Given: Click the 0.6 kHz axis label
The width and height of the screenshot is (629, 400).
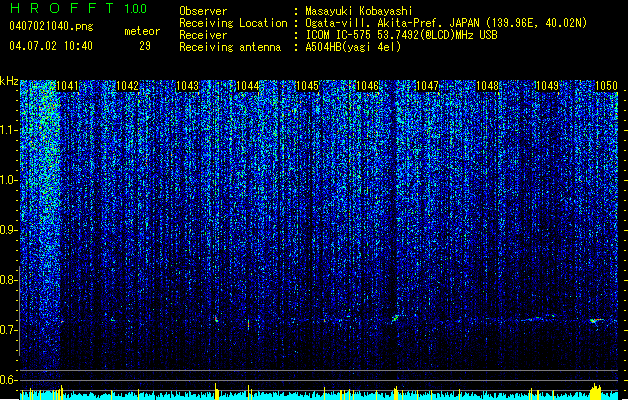Looking at the screenshot, I should tap(9, 380).
